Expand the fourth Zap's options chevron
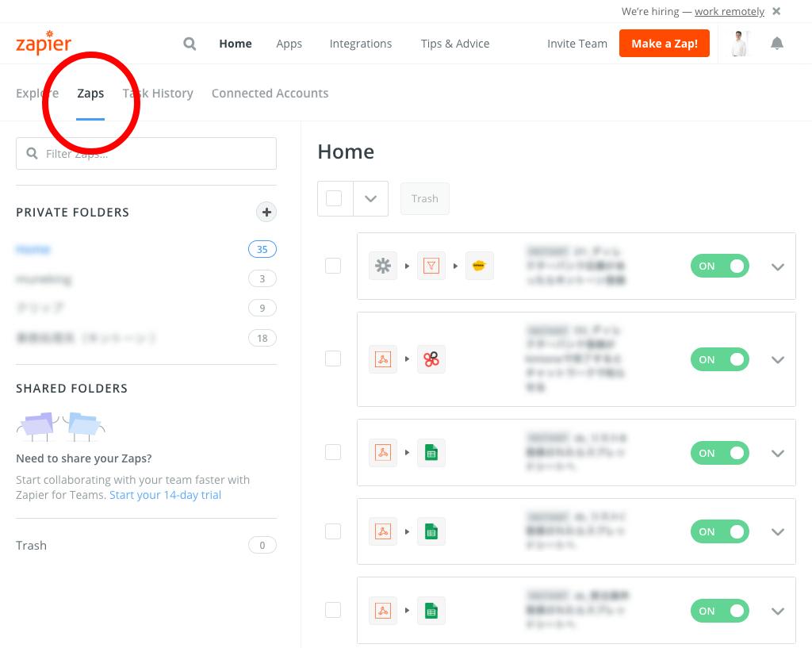Screen dimensions: 812x648 pos(778,532)
